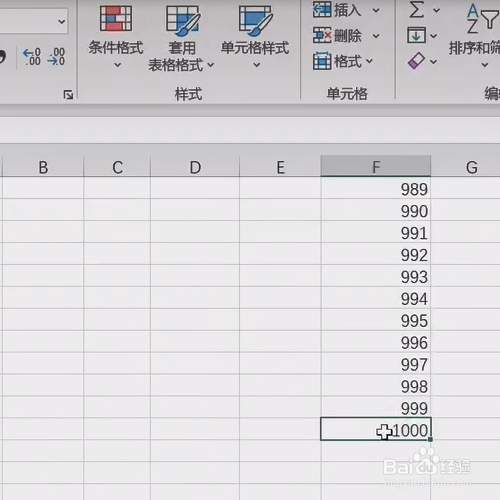The height and width of the screenshot is (500, 500).
Task: Click the Fill down arrow icon
Action: point(416,35)
